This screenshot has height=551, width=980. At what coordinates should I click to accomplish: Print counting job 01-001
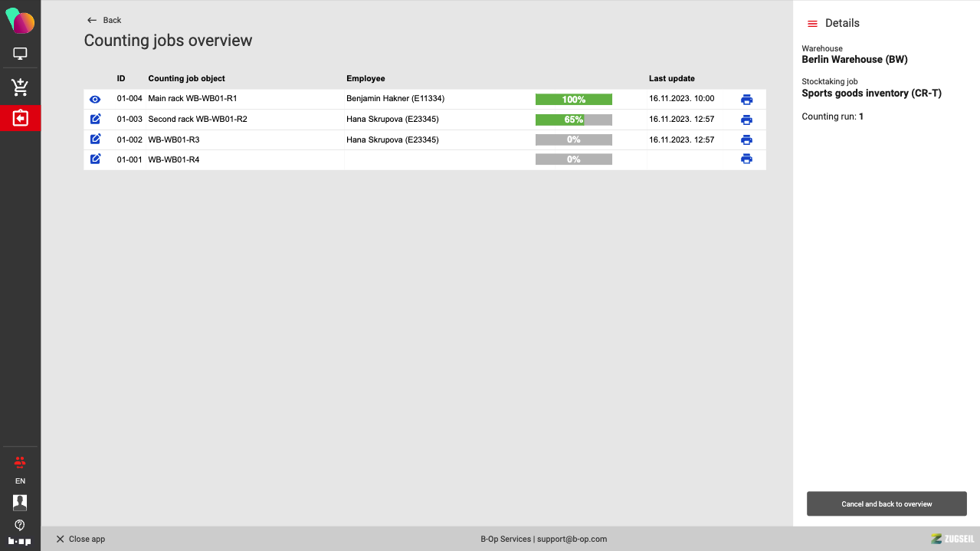point(746,159)
